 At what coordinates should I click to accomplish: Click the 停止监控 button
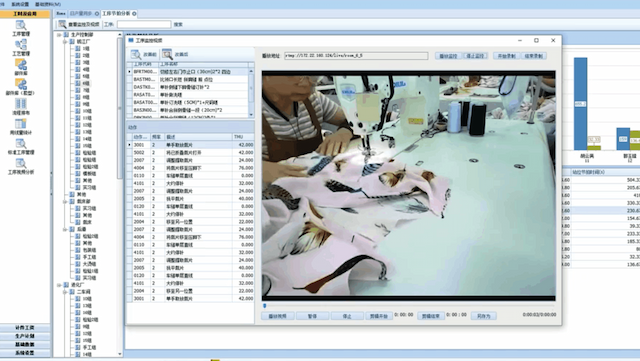point(475,56)
